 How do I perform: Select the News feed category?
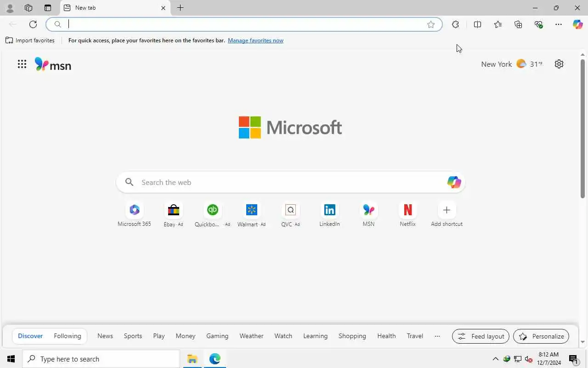pos(105,336)
